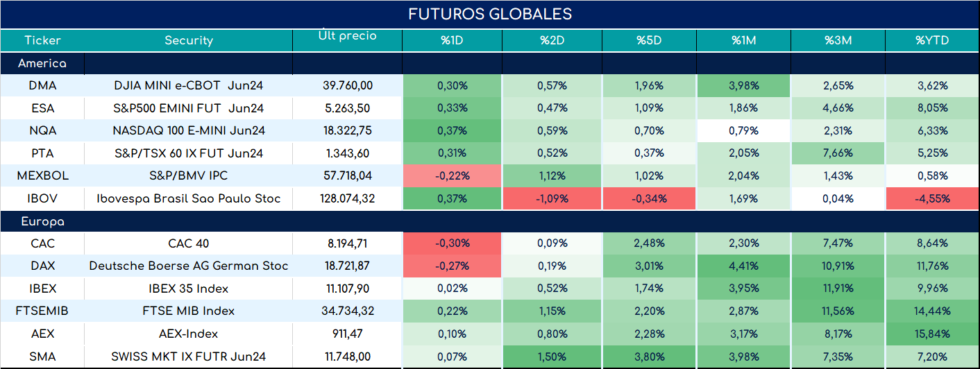Select the %1D column header

click(452, 40)
